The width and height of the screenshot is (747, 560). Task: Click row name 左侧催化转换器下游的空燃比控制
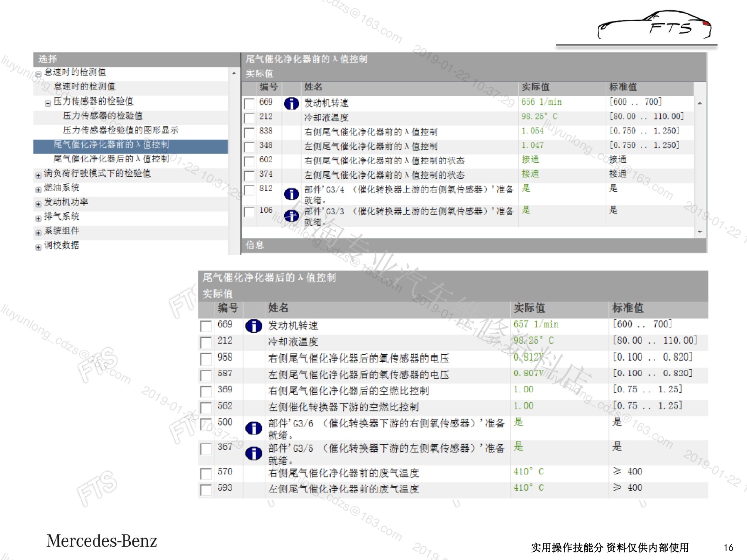(344, 407)
